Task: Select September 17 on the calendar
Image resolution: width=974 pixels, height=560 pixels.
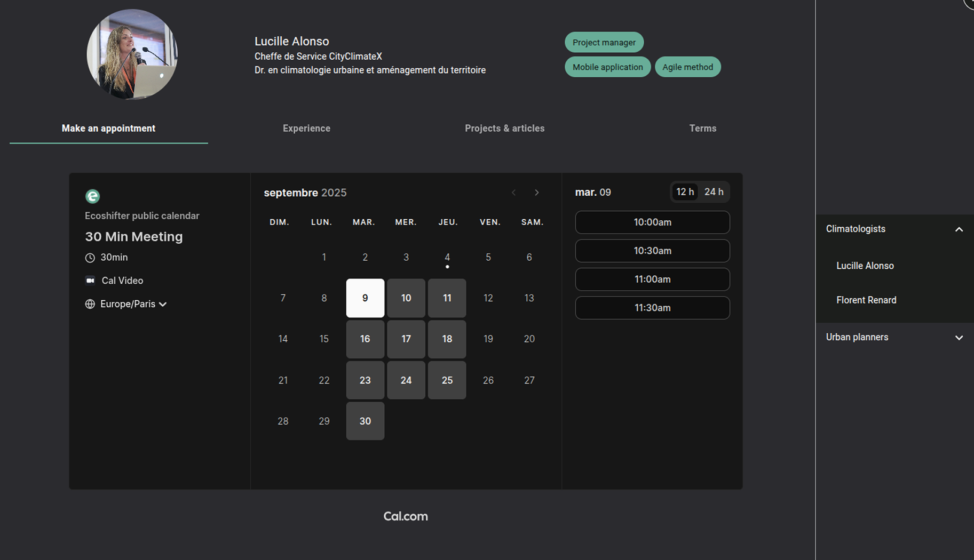Action: click(x=406, y=339)
